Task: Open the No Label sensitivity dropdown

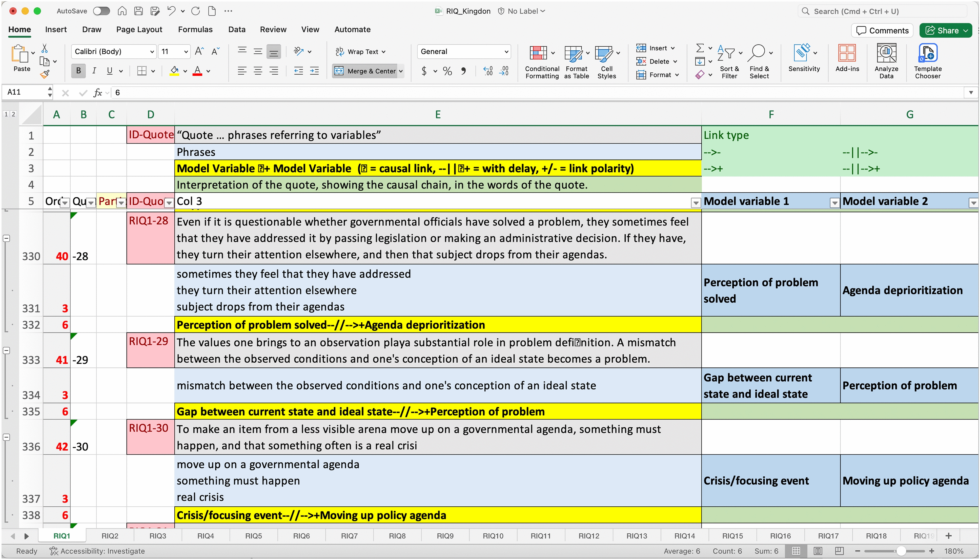Action: click(x=522, y=11)
